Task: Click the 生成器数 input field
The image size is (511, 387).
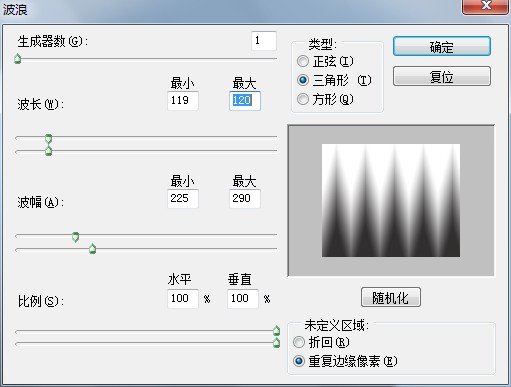Action: point(264,41)
